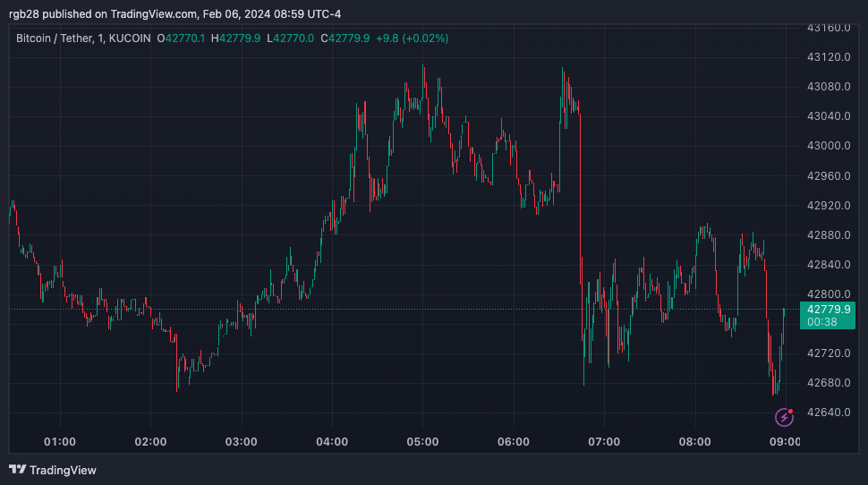Click the Bitcoin / Tether symbol title
Image resolution: width=868 pixels, height=485 pixels.
(x=54, y=38)
